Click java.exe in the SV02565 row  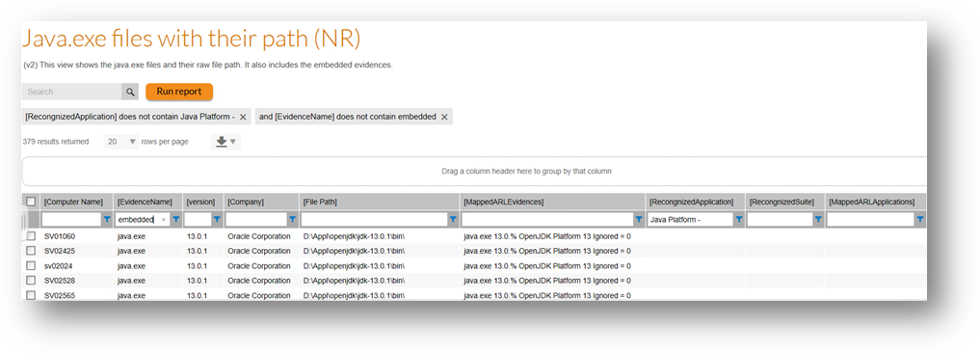click(x=131, y=295)
